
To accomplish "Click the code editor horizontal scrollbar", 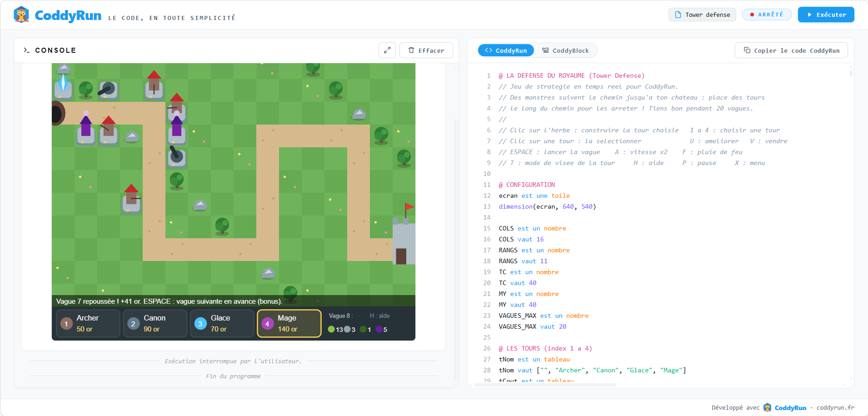I will [x=545, y=385].
